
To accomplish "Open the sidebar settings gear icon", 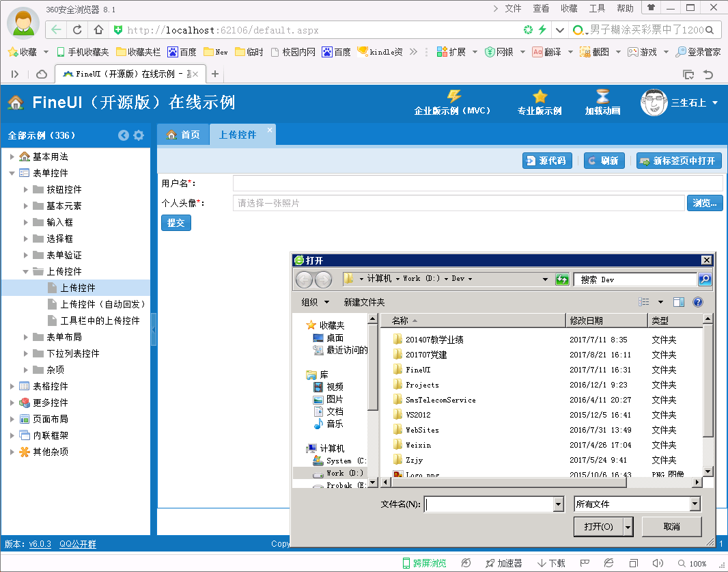I will (139, 135).
